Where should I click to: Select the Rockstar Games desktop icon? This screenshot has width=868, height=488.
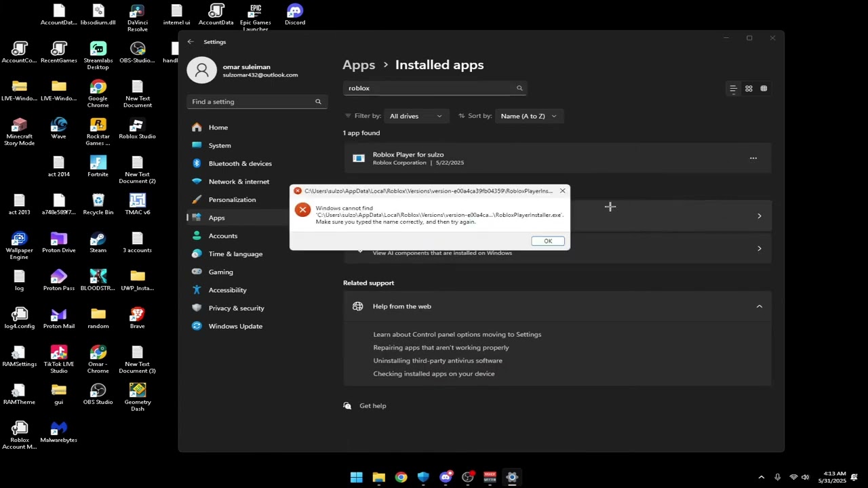click(98, 131)
